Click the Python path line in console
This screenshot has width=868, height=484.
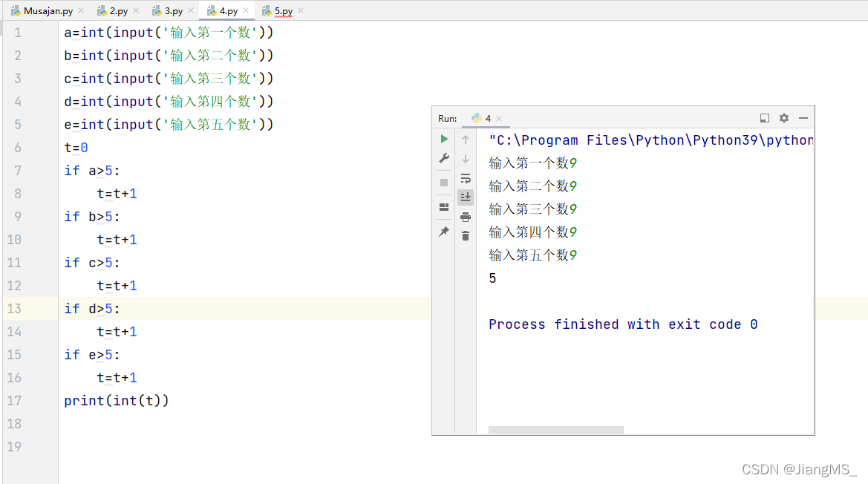(x=651, y=140)
